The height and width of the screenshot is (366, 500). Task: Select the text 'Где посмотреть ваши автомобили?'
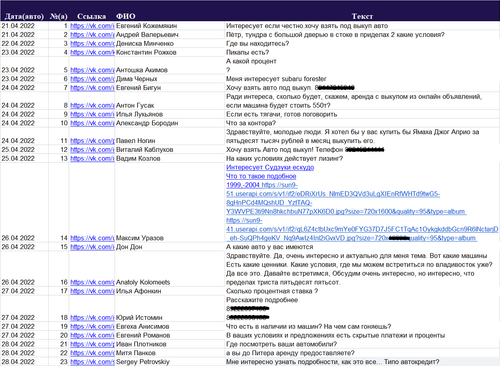click(282, 344)
